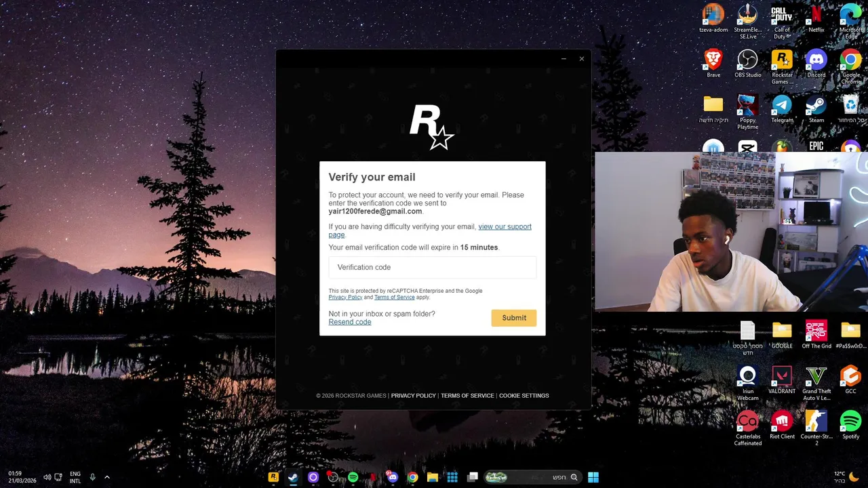The width and height of the screenshot is (868, 488).
Task: Close the Rockstar launcher window
Action: [581, 59]
